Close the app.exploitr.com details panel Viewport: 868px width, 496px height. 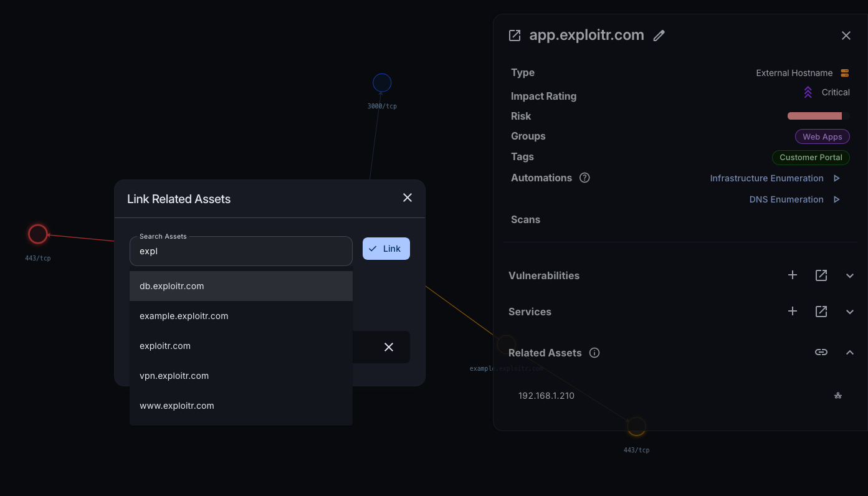(846, 36)
